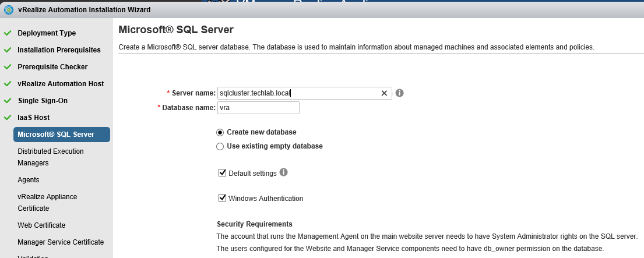This screenshot has height=258, width=644.
Task: Click the Prerequisite Checker green checkmark
Action: coord(8,66)
